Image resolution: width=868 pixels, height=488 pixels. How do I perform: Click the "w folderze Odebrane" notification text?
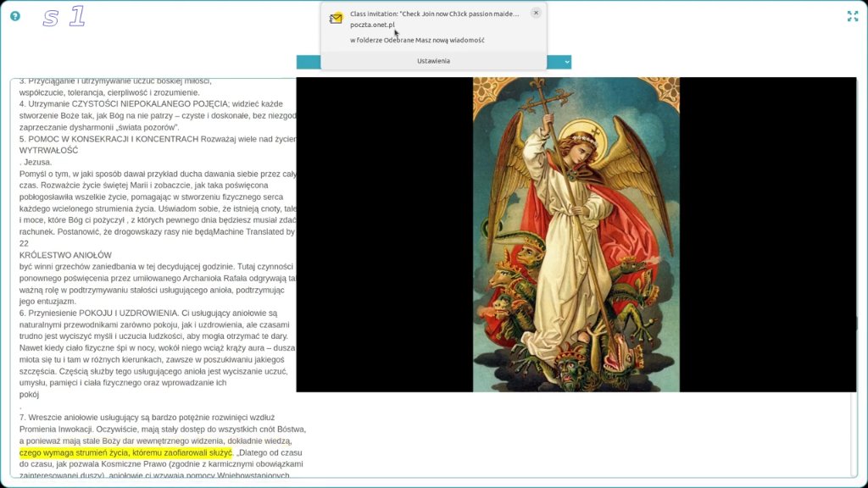(x=417, y=40)
